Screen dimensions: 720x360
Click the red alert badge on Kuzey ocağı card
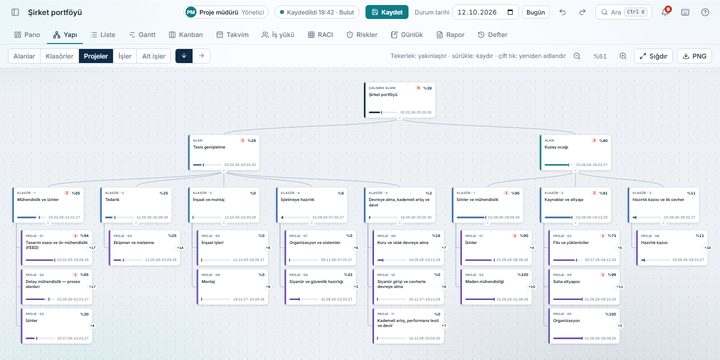(594, 141)
